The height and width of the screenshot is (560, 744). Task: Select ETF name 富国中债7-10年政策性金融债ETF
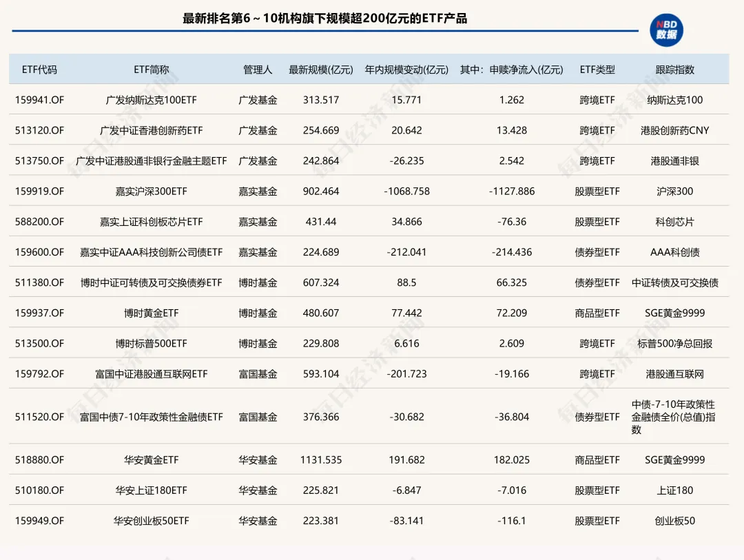(152, 417)
